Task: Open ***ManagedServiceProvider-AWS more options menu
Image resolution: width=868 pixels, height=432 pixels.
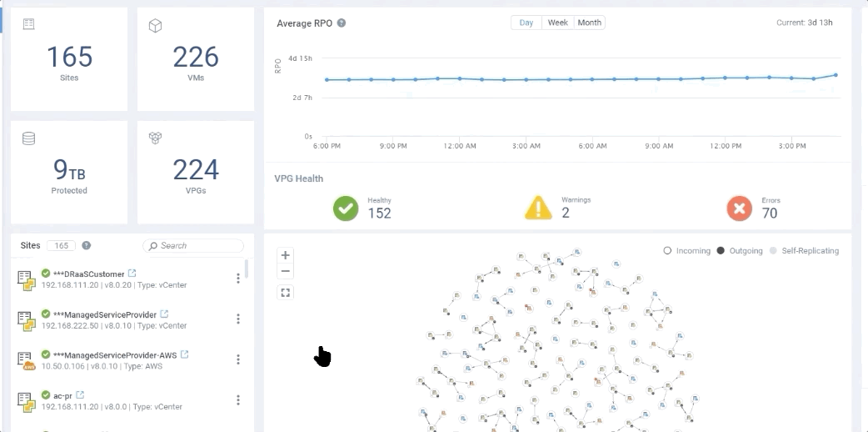Action: [x=238, y=359]
